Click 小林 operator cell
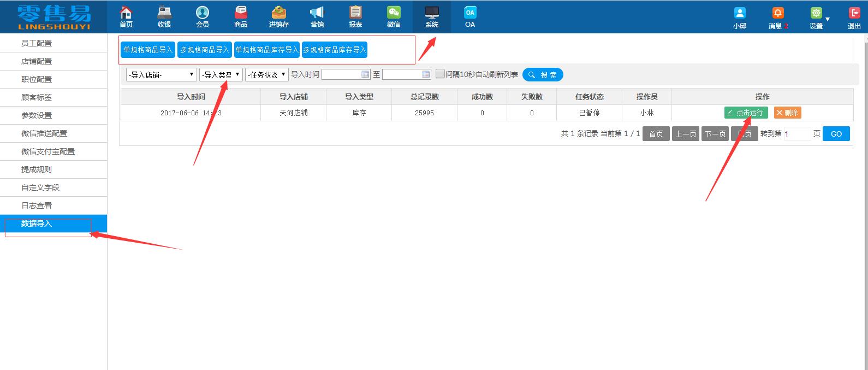The width and height of the screenshot is (868, 370). [647, 113]
